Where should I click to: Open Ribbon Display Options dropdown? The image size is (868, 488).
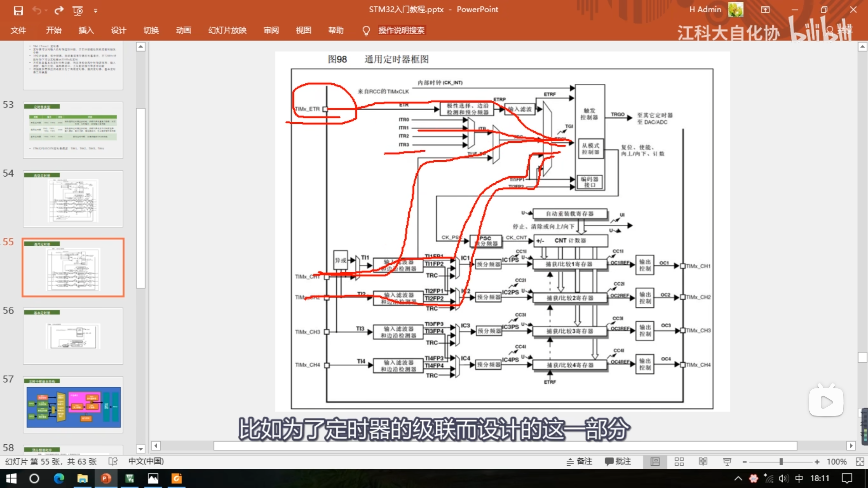[x=765, y=10]
